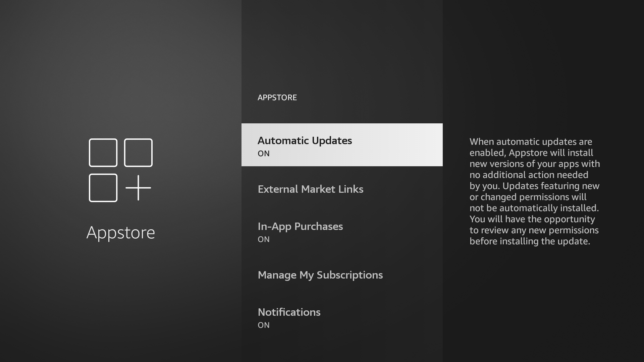Viewport: 644px width, 362px height.
Task: Click top-right square of Appstore icon
Action: point(138,153)
